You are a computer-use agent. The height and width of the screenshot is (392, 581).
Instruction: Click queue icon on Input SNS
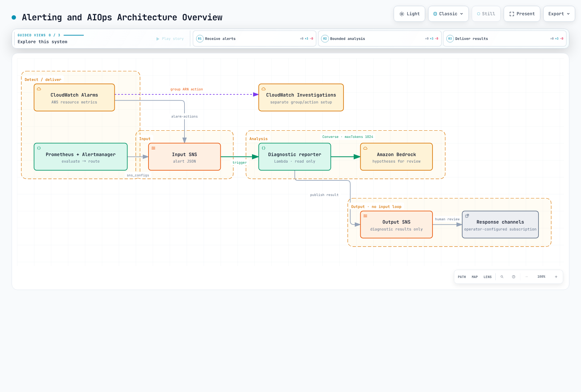pos(153,148)
